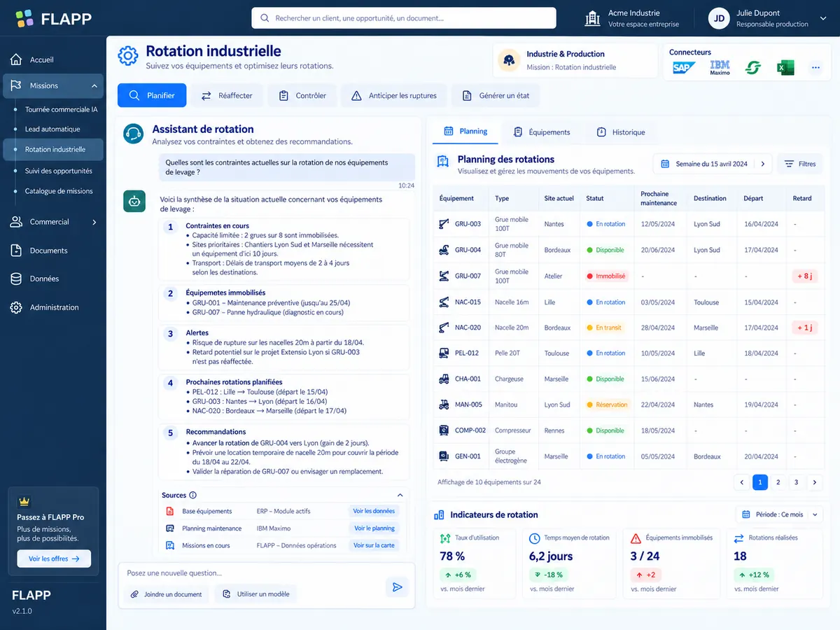Open Voir le planning link
This screenshot has height=630, width=840.
[374, 528]
